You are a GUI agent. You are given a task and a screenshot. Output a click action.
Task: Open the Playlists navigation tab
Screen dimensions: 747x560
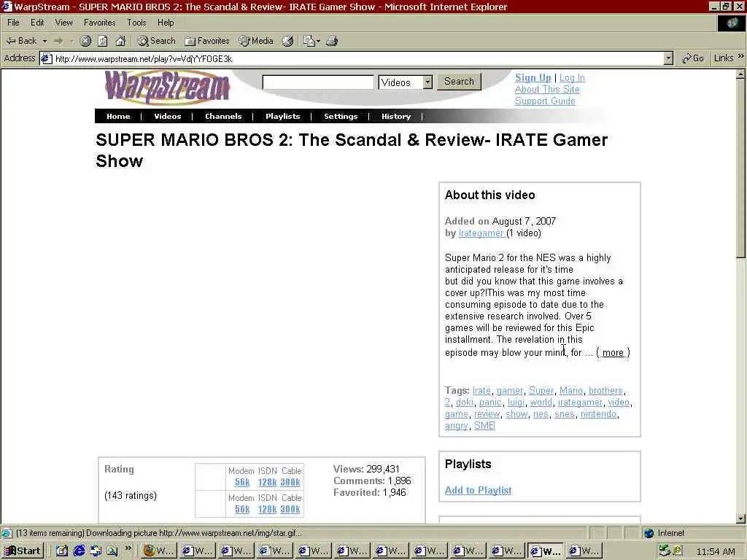point(282,116)
